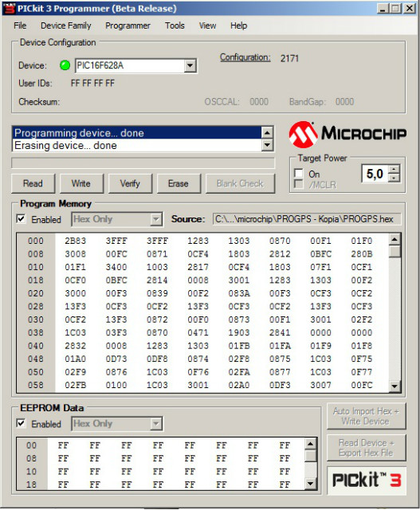Click memory cell 0F77 in row 050

point(362,372)
